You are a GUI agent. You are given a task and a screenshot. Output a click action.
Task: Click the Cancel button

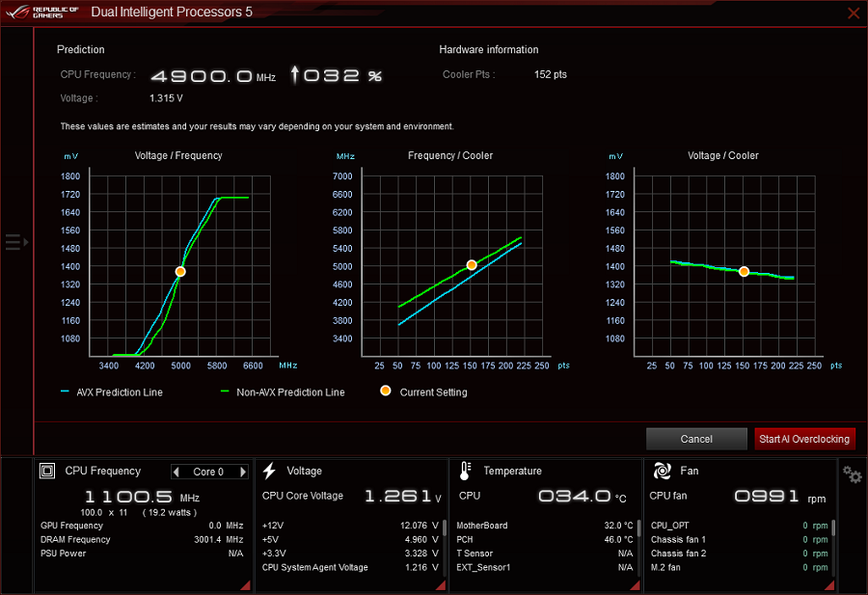tap(696, 439)
